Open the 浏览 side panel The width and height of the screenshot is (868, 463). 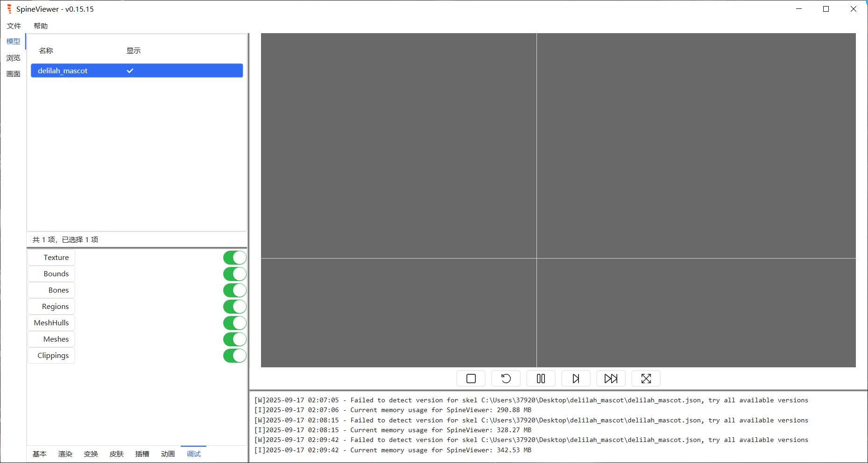(x=13, y=58)
